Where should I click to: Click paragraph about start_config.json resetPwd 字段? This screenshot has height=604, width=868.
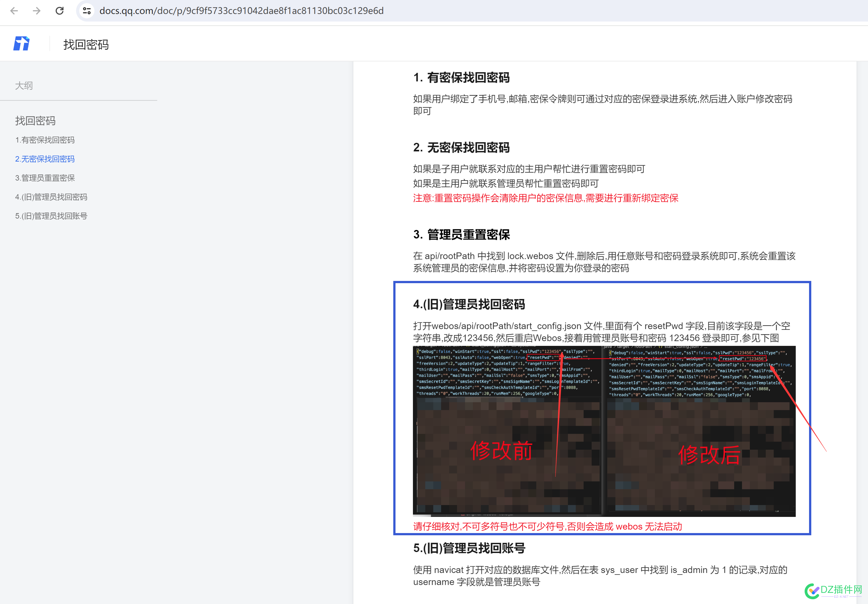(x=601, y=332)
